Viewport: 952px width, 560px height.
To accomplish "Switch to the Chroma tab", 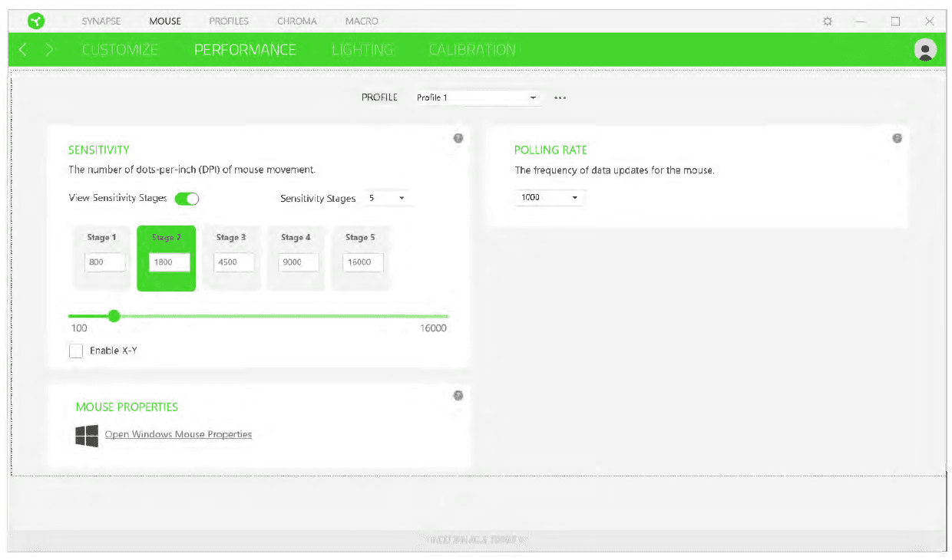I will (296, 21).
